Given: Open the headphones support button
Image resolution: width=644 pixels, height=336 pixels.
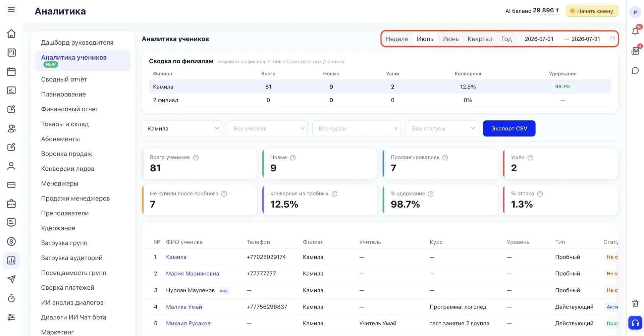Looking at the screenshot, I should (x=635, y=323).
